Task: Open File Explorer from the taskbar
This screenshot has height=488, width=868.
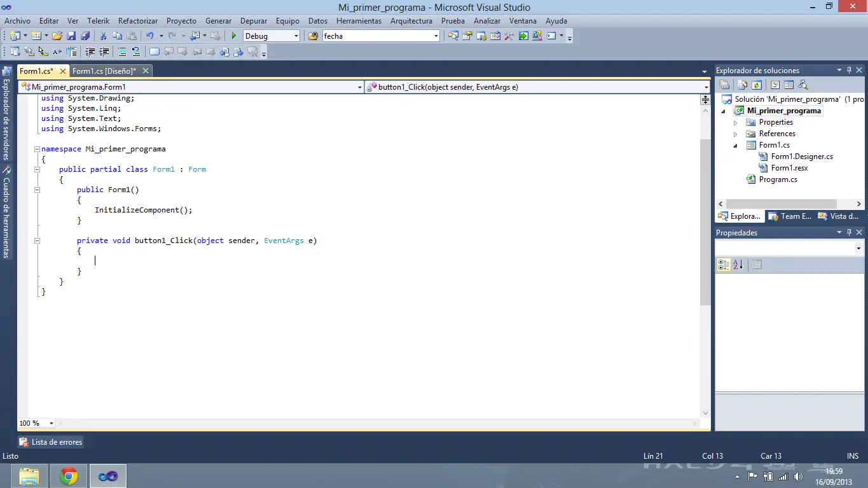Action: 29,476
